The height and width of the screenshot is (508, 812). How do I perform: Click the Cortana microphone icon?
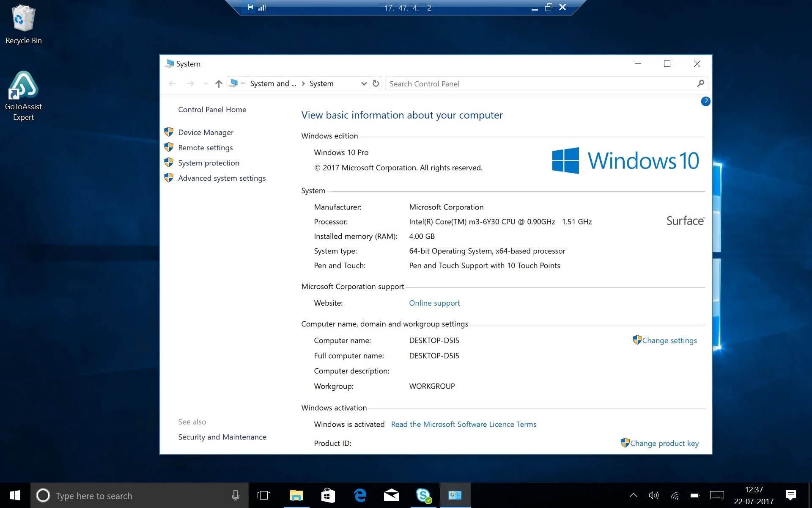click(x=236, y=495)
